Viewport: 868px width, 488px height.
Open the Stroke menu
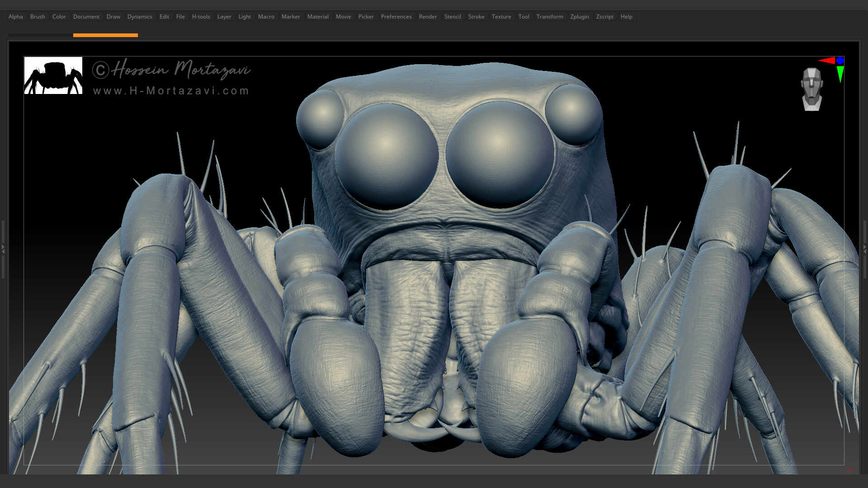click(476, 17)
